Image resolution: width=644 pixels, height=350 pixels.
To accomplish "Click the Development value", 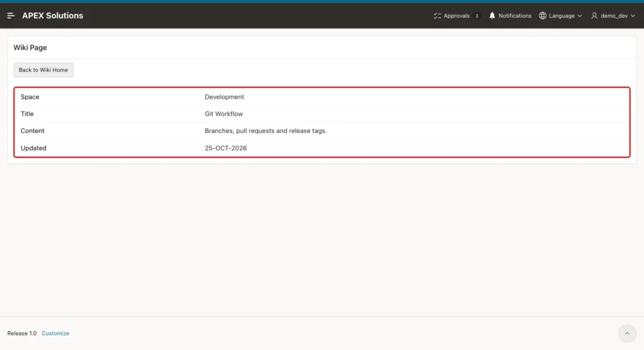I will (225, 97).
